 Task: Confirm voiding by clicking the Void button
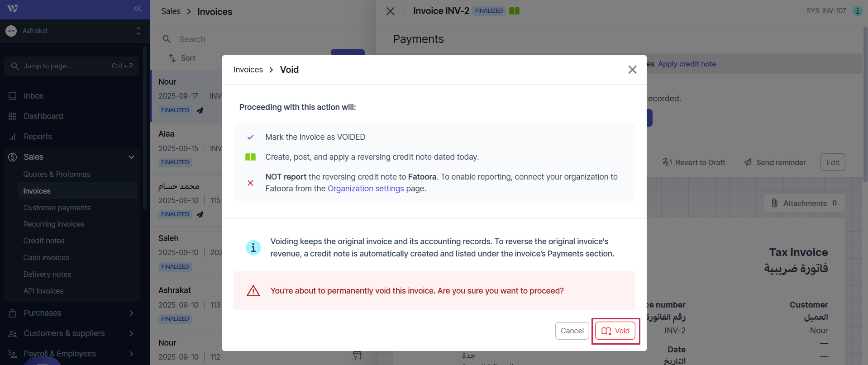tap(615, 331)
